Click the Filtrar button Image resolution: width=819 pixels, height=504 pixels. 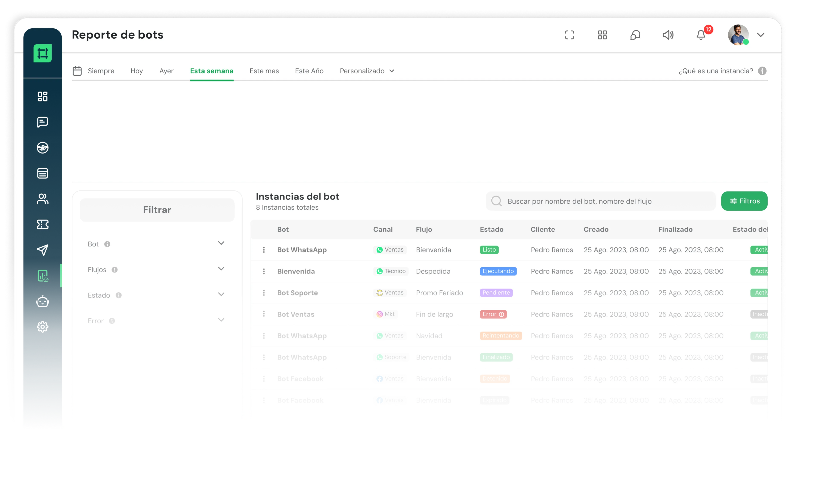(157, 210)
